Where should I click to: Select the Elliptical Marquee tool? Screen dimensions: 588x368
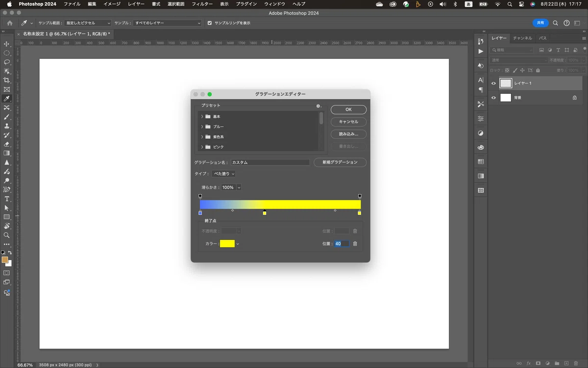[x=7, y=53]
